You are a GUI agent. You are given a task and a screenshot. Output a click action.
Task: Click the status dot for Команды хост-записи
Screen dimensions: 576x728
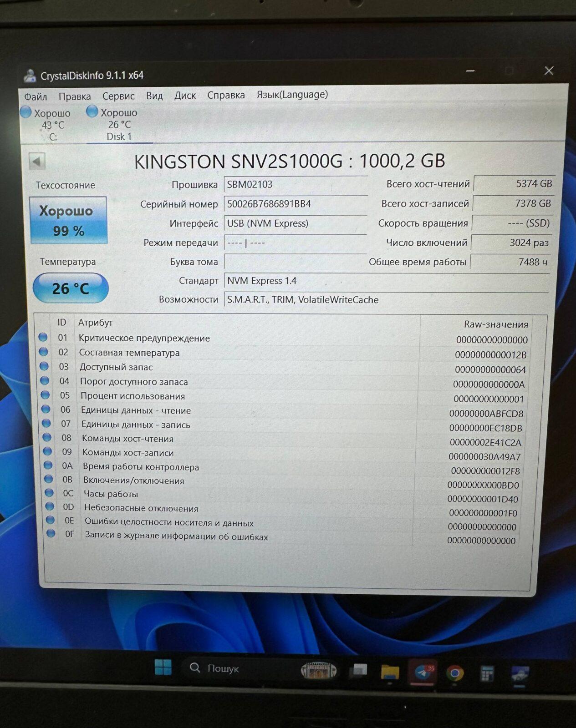click(x=47, y=451)
